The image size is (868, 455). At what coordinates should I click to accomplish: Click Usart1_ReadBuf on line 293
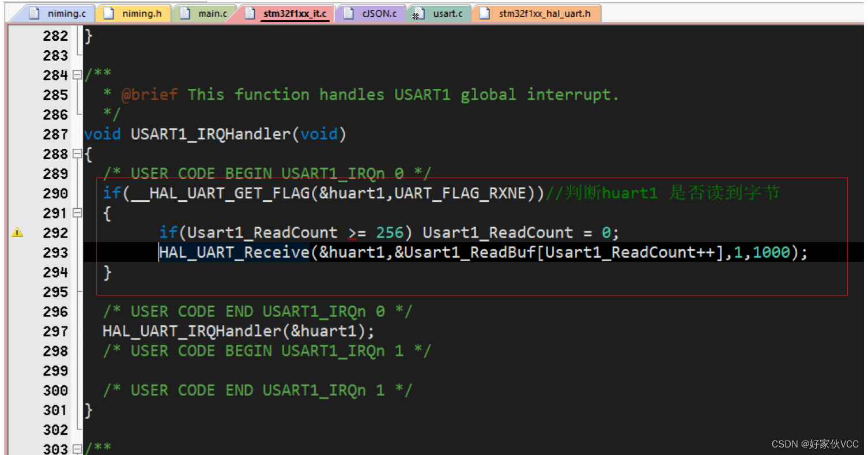point(470,253)
